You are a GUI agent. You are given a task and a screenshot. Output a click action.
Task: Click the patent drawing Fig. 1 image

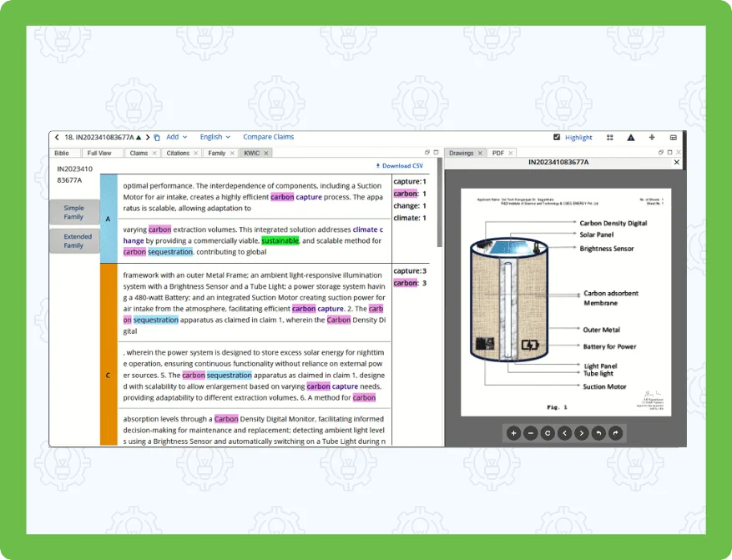point(566,302)
